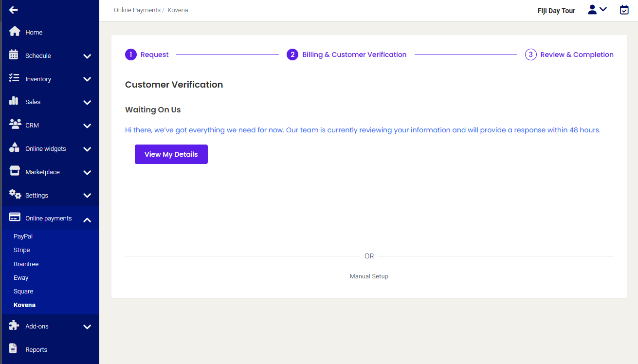Click the Reports document icon

(x=14, y=348)
